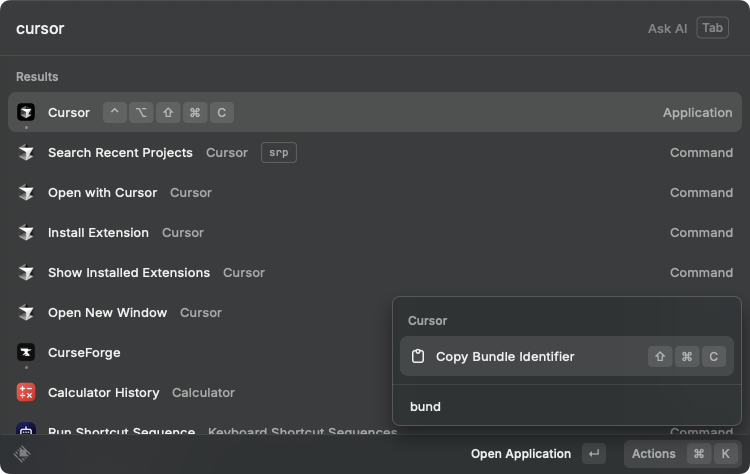Click the Command label on Open with Cursor row
Screen dimensions: 750x474
coord(701,193)
